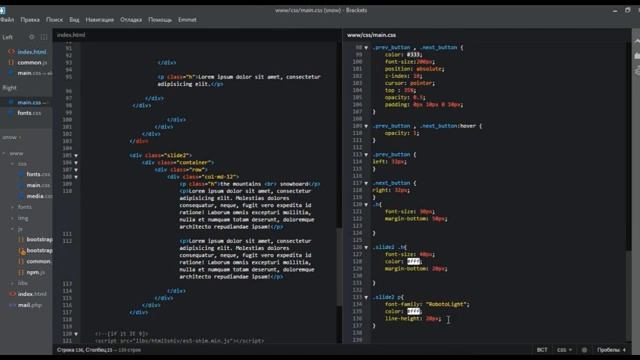Click cursor position Строка, Столбец in status bar
The height and width of the screenshot is (360, 640).
pos(84,350)
